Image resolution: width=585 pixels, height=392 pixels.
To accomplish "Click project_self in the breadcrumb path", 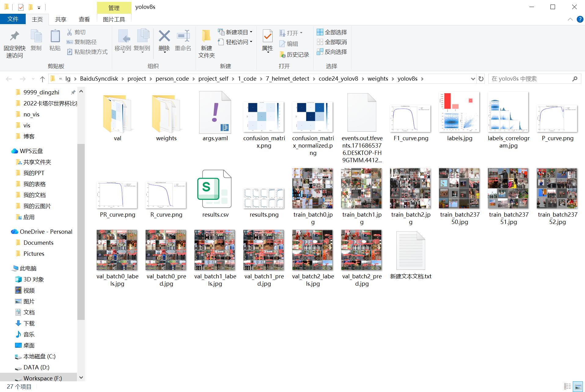I will [213, 79].
